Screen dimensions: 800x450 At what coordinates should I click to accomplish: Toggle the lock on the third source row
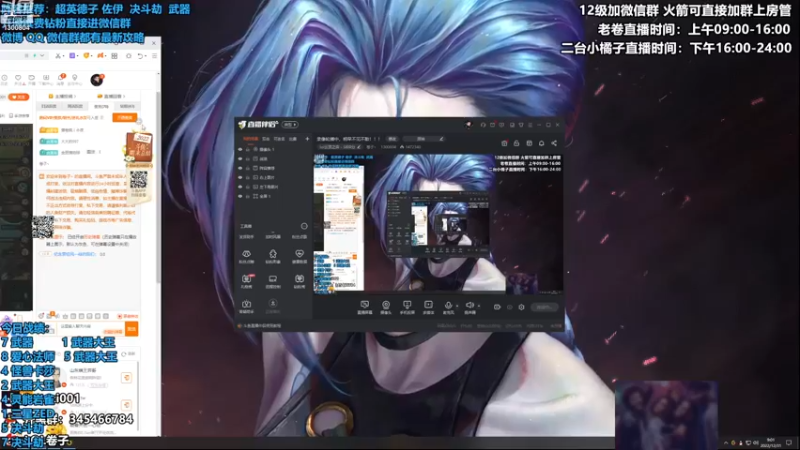(248, 168)
